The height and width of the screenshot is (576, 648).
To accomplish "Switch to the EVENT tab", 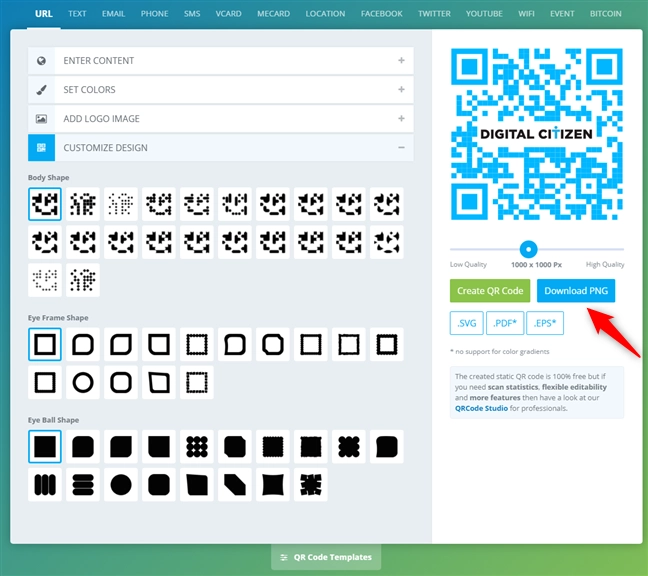I will point(562,14).
